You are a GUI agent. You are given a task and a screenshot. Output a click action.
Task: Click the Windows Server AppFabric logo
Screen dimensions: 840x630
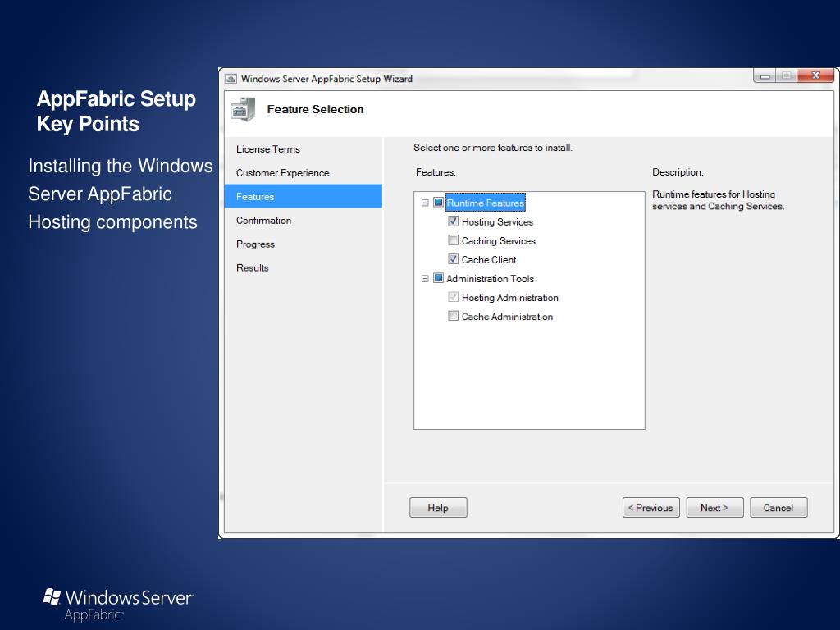[118, 605]
